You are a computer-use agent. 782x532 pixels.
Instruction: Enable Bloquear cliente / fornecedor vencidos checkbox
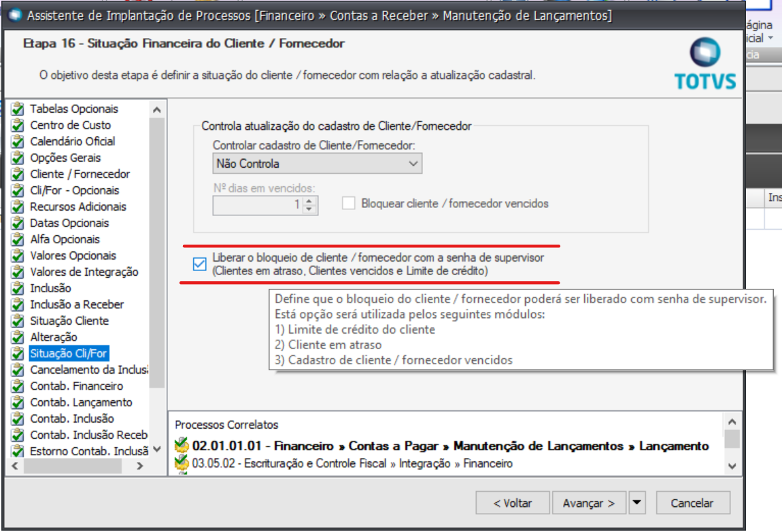349,203
